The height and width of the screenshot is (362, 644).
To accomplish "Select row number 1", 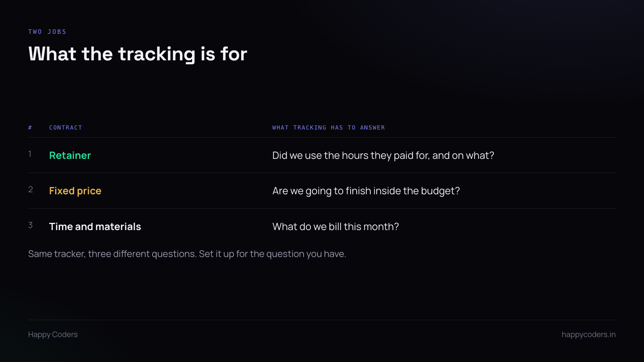I will 30,154.
